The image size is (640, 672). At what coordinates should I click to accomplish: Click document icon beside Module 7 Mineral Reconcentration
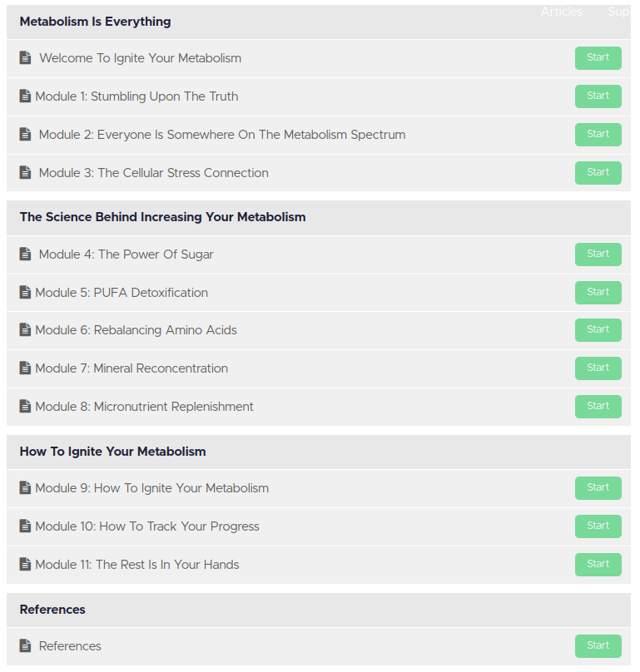(25, 368)
